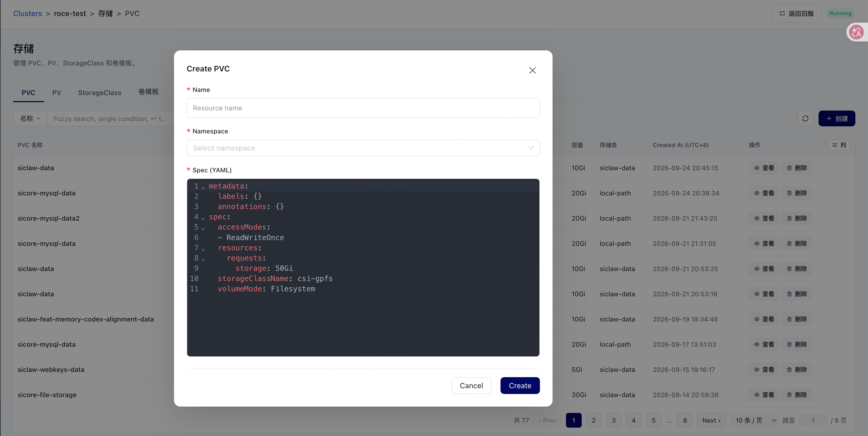Go to pagination page 2
Viewport: 868px width, 436px height.
pyautogui.click(x=594, y=420)
